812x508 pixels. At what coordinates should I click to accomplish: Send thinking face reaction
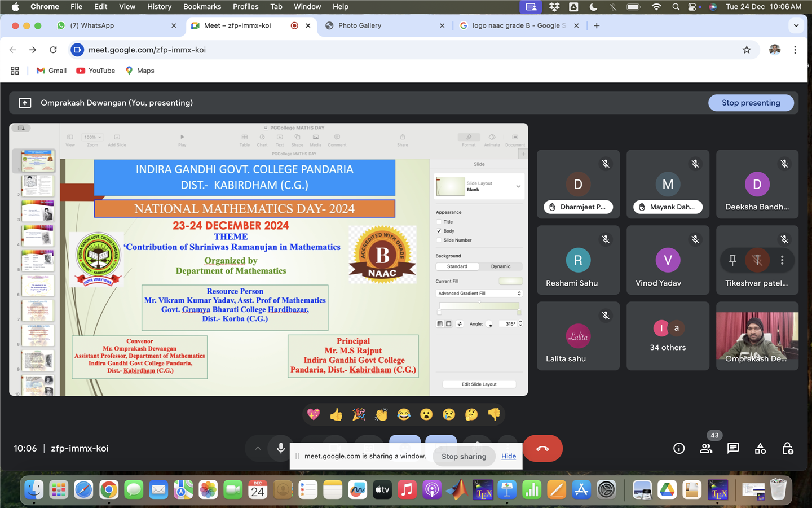[471, 415]
